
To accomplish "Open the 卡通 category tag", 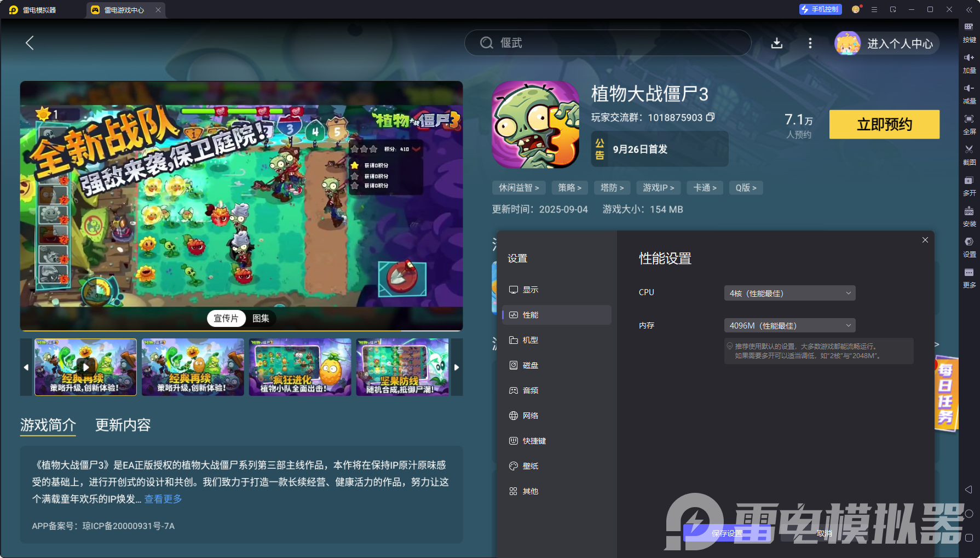I will pyautogui.click(x=705, y=188).
